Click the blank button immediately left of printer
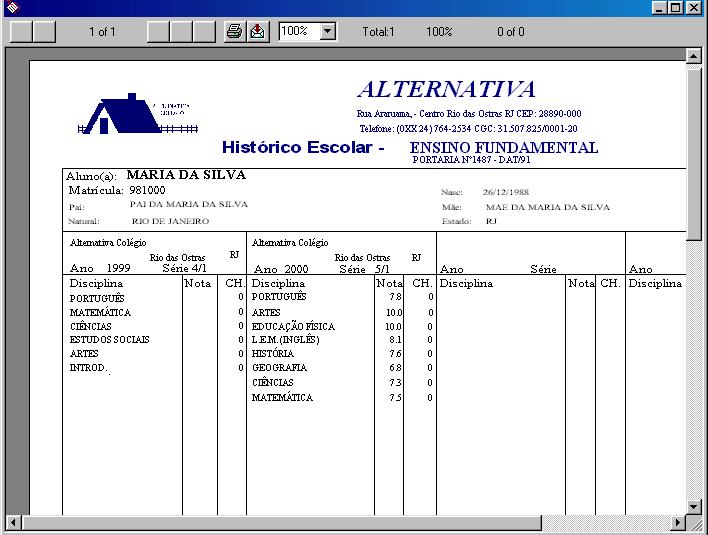The width and height of the screenshot is (708, 535). (204, 32)
